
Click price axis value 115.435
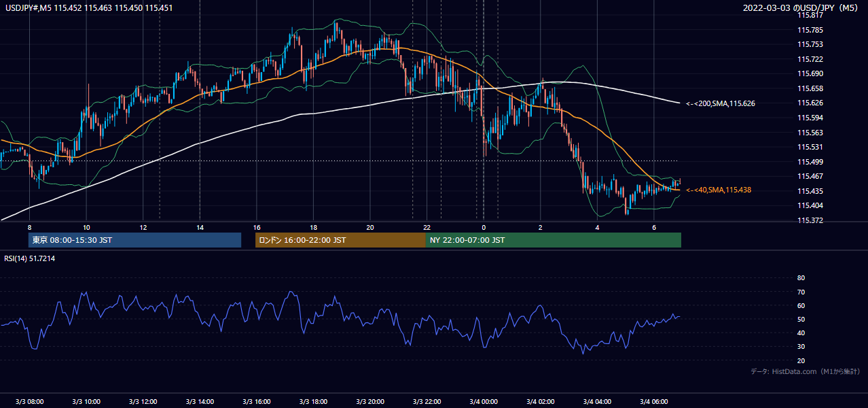coord(810,191)
